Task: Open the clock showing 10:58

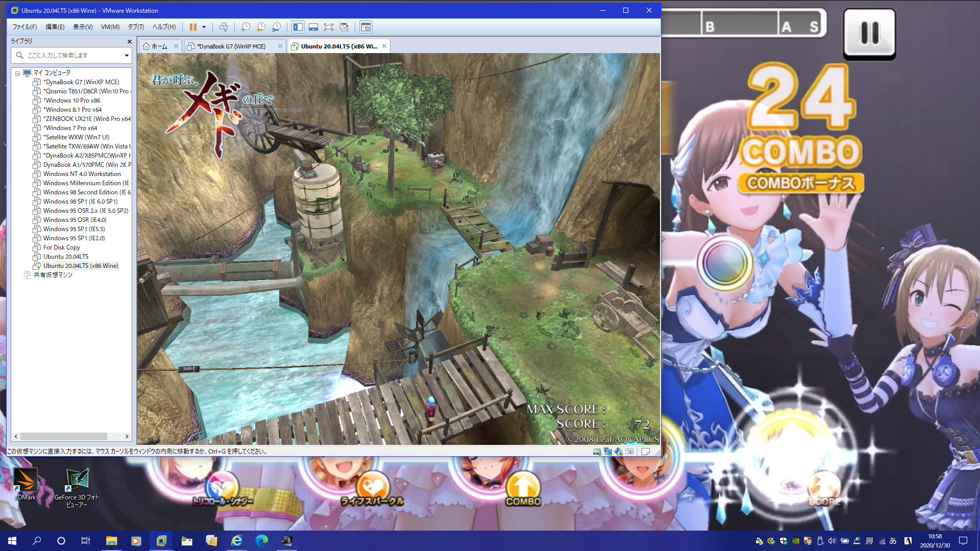Action: coord(935,541)
